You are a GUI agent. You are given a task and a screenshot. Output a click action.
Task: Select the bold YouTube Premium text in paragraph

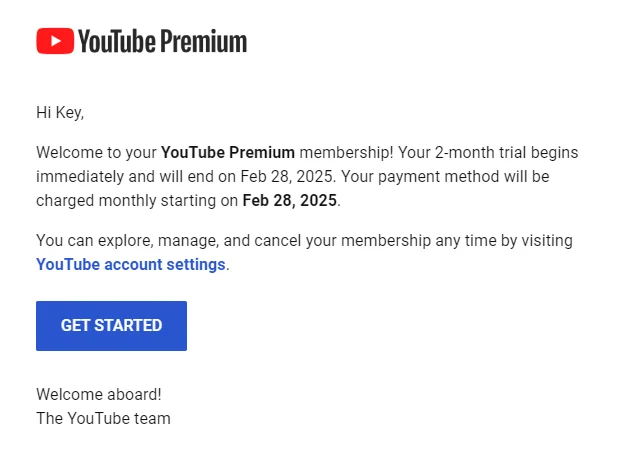pyautogui.click(x=228, y=153)
